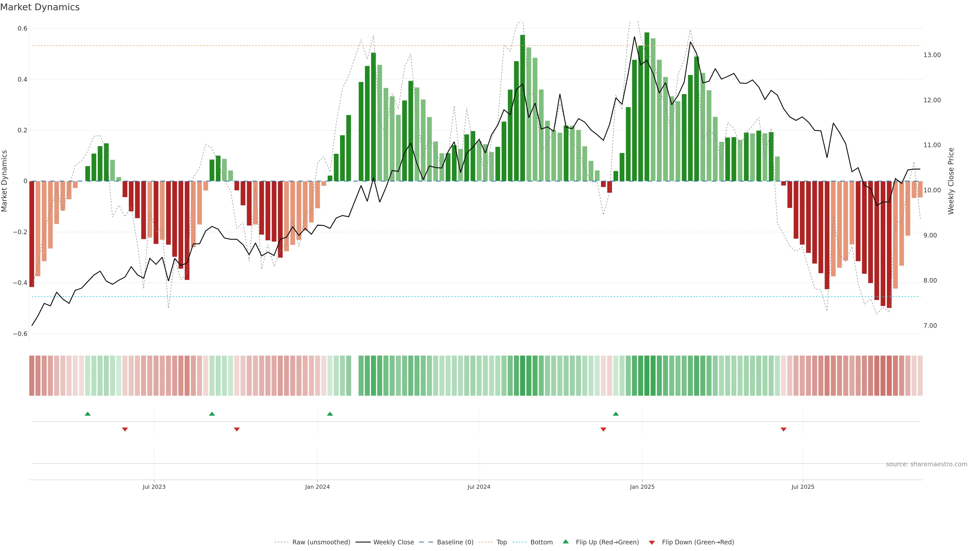Image resolution: width=980 pixels, height=551 pixels.
Task: Click green flip-up marker just before Jan 2025
Action: click(x=616, y=414)
